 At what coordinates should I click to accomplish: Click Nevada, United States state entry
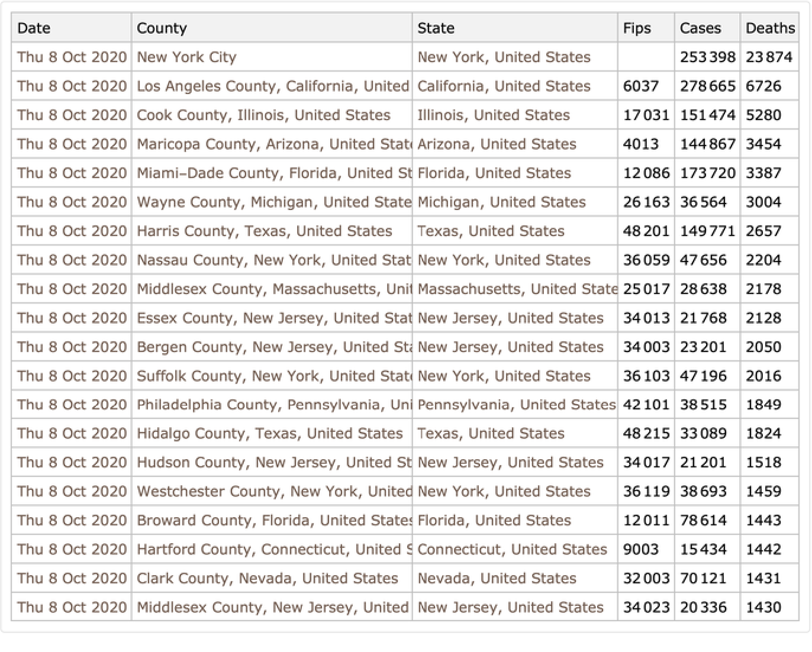(497, 578)
